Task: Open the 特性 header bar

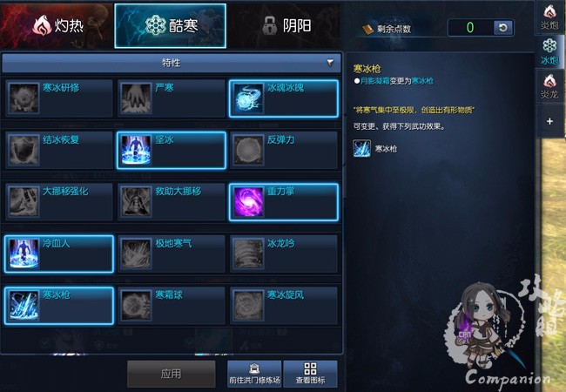Action: 171,64
